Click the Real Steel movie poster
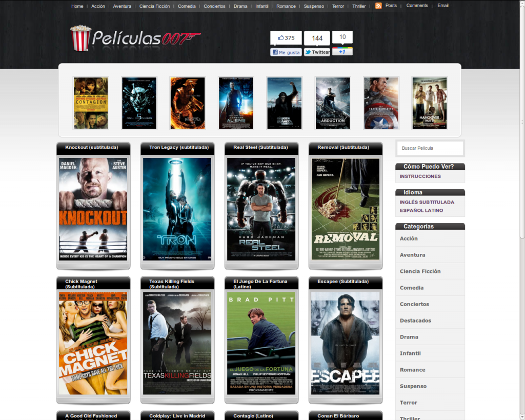The width and height of the screenshot is (525, 420). [x=261, y=209]
